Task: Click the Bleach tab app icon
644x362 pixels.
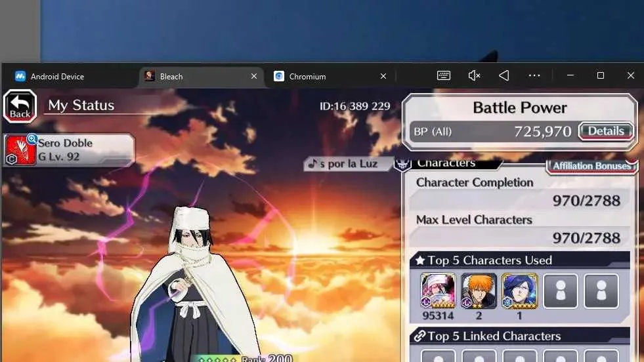Action: coord(150,76)
